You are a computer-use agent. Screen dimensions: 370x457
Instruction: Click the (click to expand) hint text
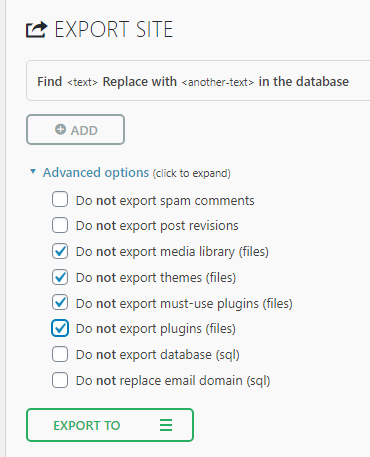[x=192, y=173]
